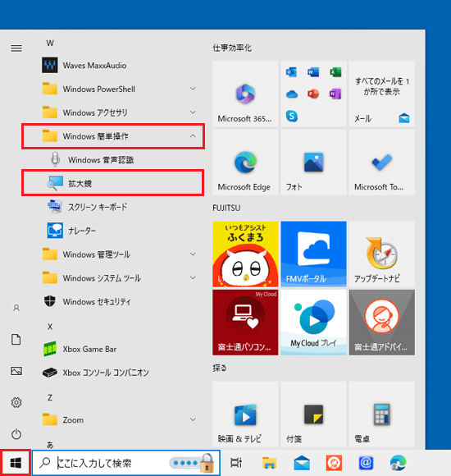
Task: Open the Microsoft To Do tile
Action: [382, 162]
